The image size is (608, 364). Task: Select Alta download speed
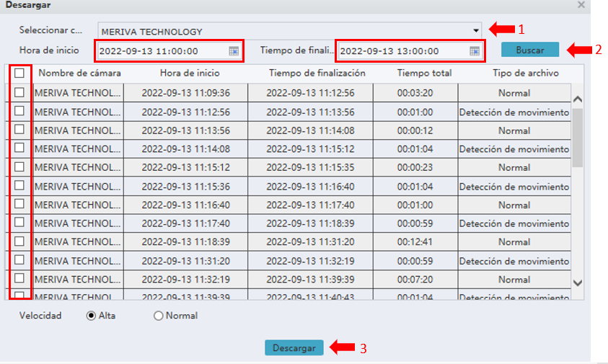(x=92, y=316)
